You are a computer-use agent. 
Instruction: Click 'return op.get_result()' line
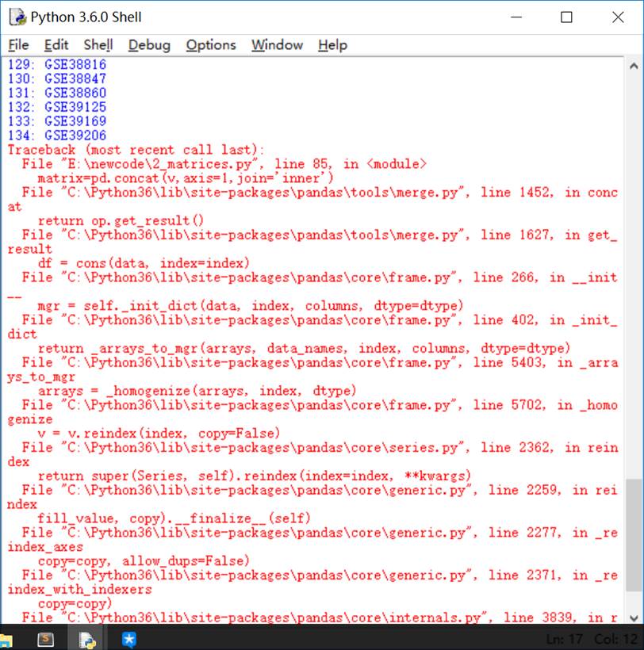pyautogui.click(x=121, y=220)
